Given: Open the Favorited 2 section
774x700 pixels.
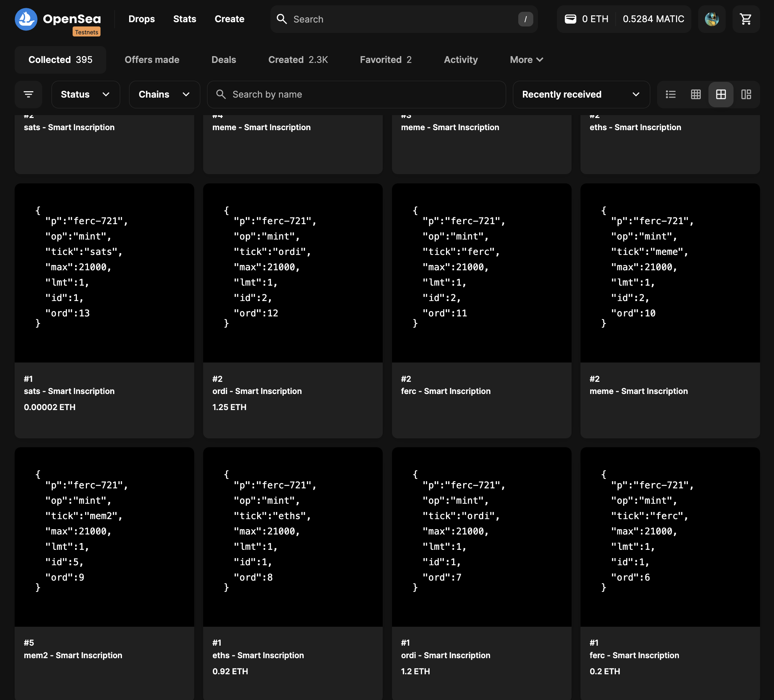Looking at the screenshot, I should (386, 60).
